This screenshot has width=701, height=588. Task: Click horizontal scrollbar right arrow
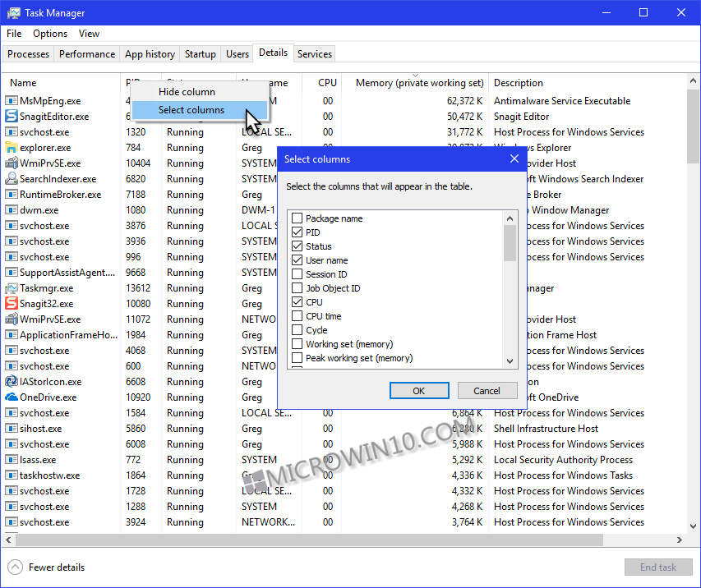coord(680,540)
